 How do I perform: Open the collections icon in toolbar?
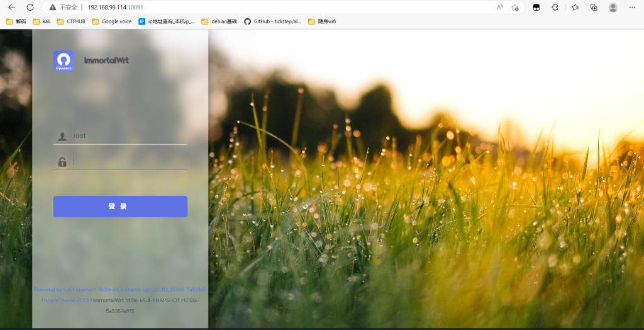(594, 8)
